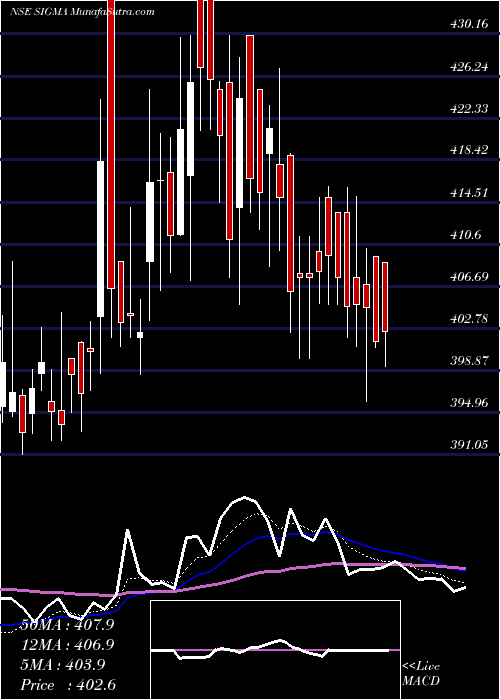Click the 391.05 price axis label
This screenshot has width=500, height=700.
tap(469, 445)
